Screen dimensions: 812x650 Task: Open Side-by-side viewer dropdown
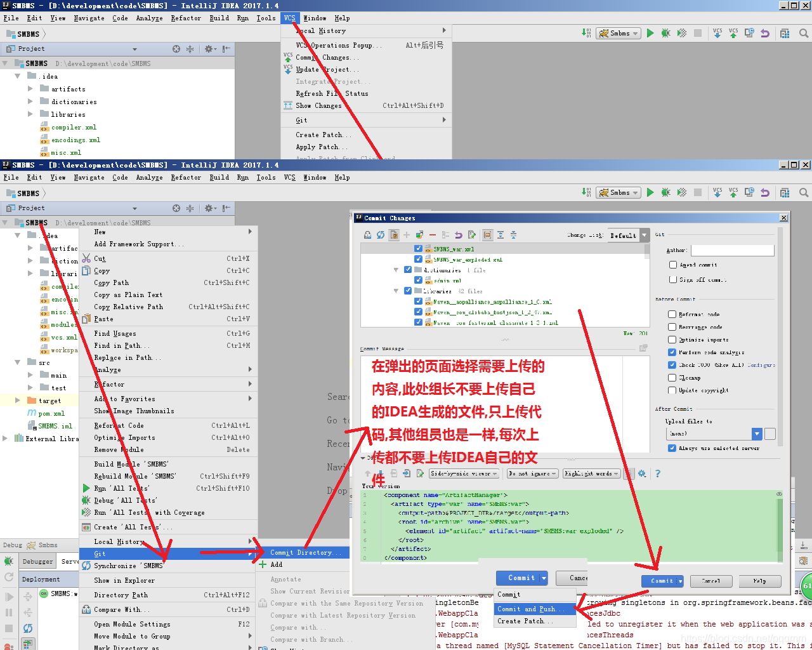tap(464, 474)
